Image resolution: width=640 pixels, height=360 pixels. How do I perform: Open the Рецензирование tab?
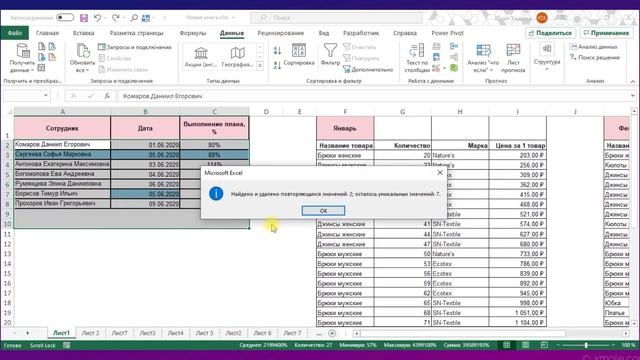tap(280, 33)
